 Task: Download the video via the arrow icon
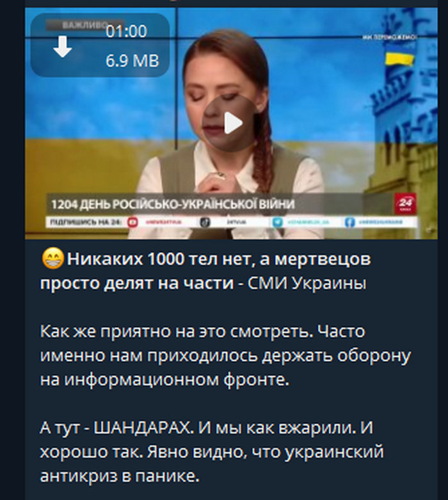[x=62, y=47]
